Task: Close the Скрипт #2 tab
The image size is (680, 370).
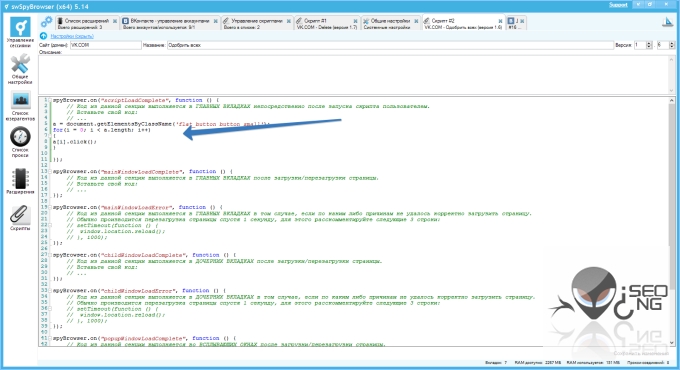Action: tap(500, 21)
